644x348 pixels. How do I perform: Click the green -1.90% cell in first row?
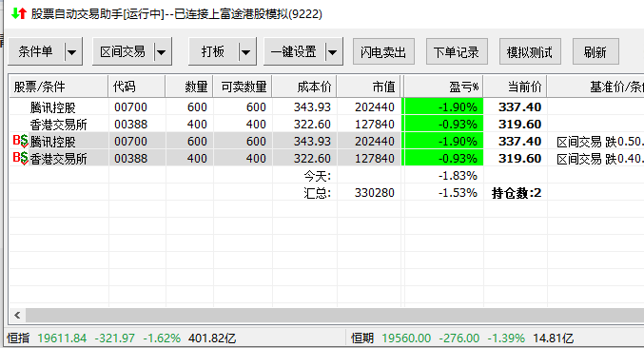[443, 106]
